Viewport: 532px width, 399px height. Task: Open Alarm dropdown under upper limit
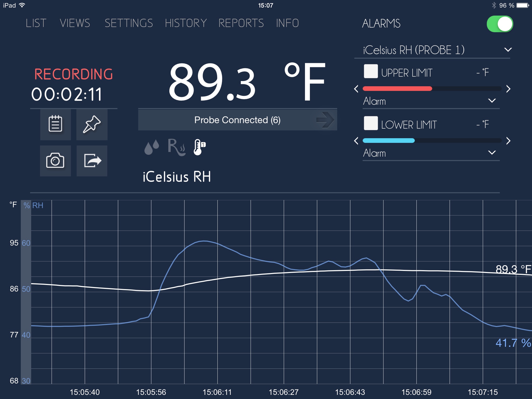(x=492, y=101)
